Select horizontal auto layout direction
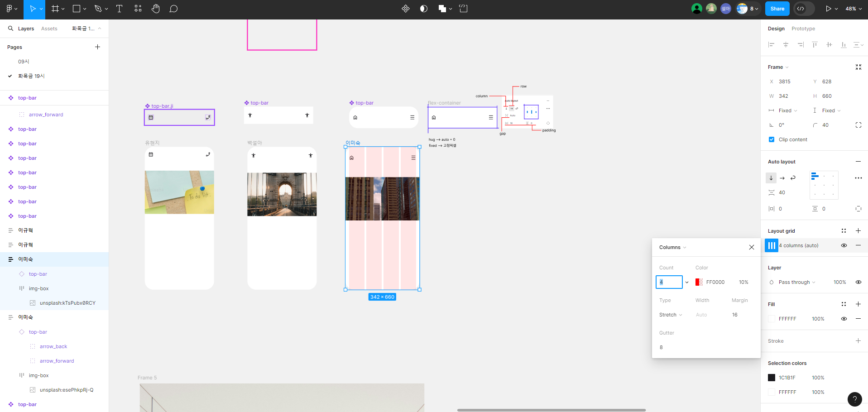868x412 pixels. click(782, 178)
